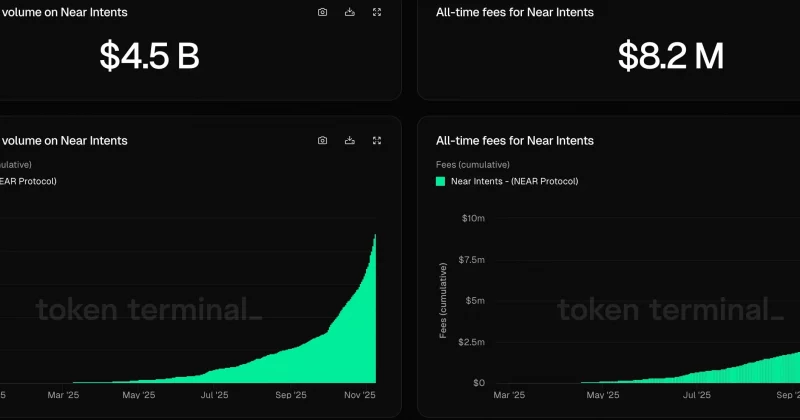800x420 pixels.
Task: Click screenshot camera icon on top volume card
Action: tap(322, 12)
